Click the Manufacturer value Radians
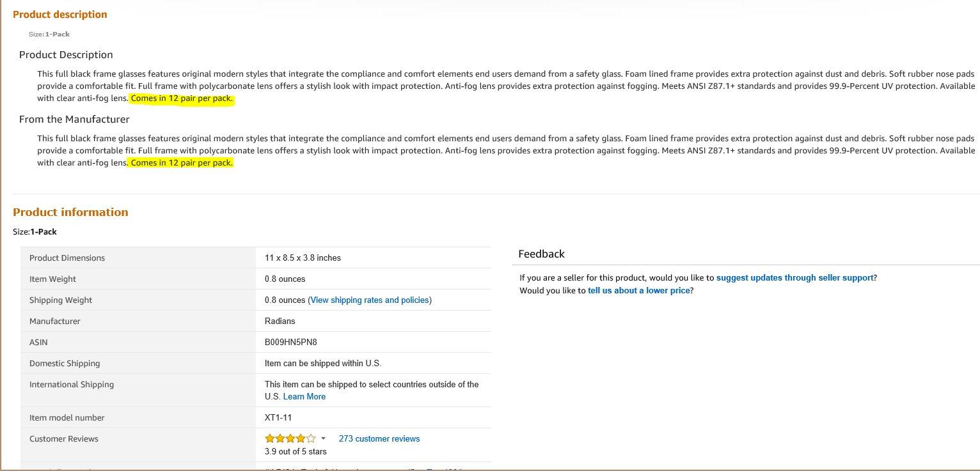Image resolution: width=980 pixels, height=471 pixels. click(x=280, y=321)
